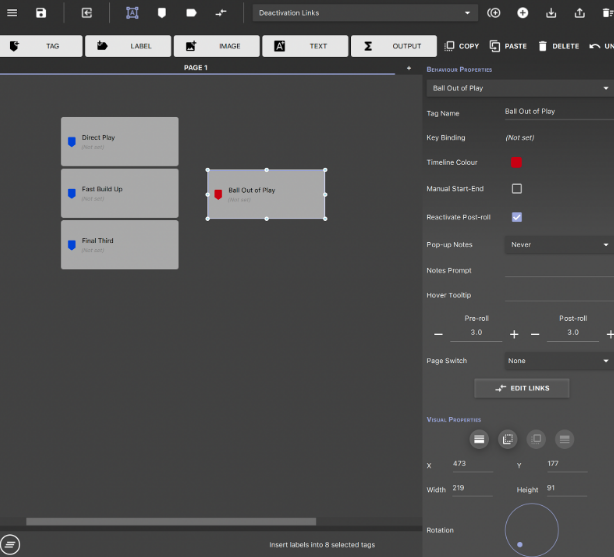614x557 pixels.
Task: Select the Direct Play tag button
Action: click(120, 141)
